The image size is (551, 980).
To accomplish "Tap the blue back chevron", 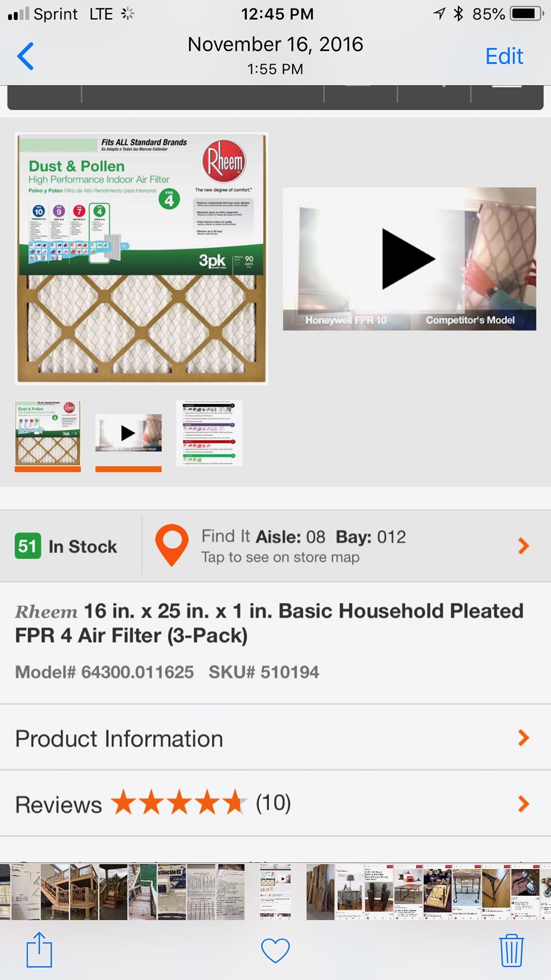I will (25, 56).
